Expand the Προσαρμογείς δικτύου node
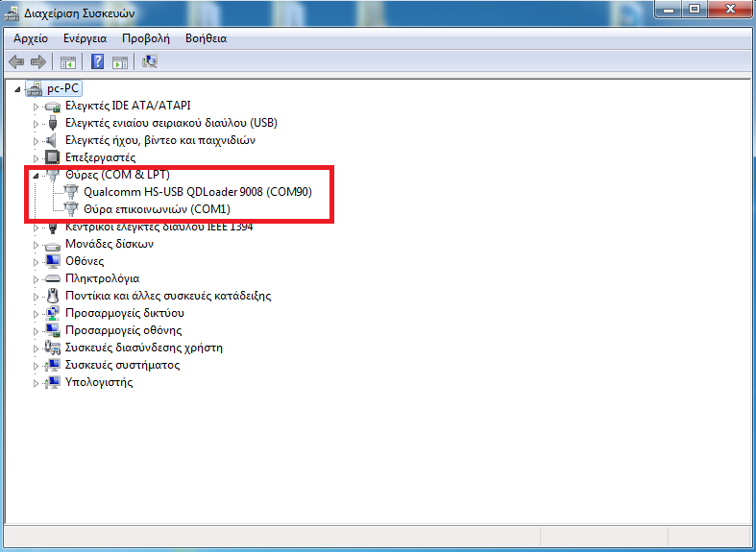The height and width of the screenshot is (552, 756). [x=36, y=314]
